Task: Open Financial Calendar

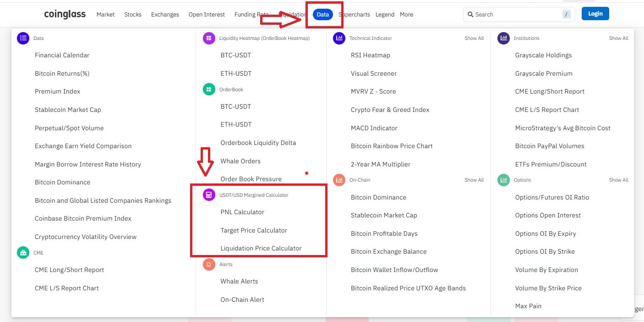Action: pos(62,55)
